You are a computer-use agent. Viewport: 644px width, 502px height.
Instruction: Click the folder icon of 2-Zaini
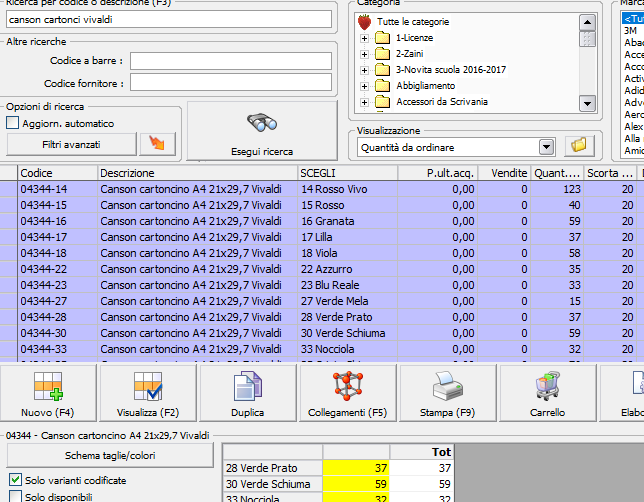click(x=382, y=54)
